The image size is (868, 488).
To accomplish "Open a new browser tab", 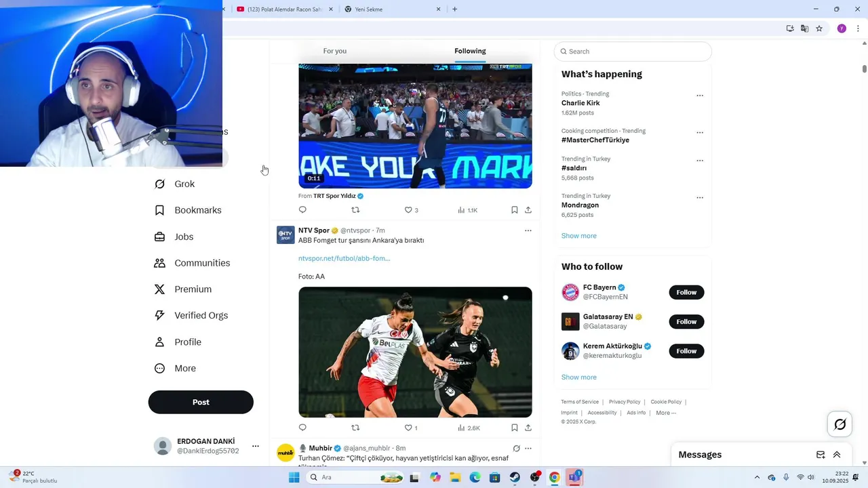I will pos(454,9).
